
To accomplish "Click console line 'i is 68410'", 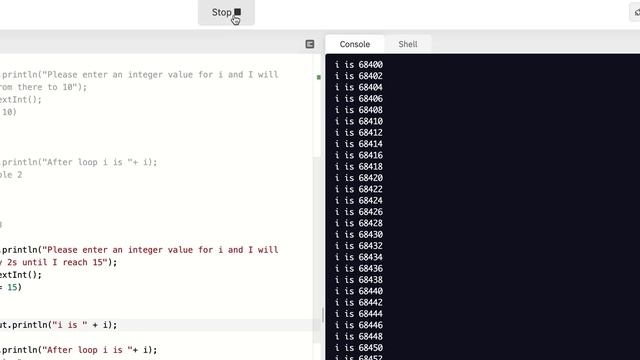I will click(x=359, y=121).
